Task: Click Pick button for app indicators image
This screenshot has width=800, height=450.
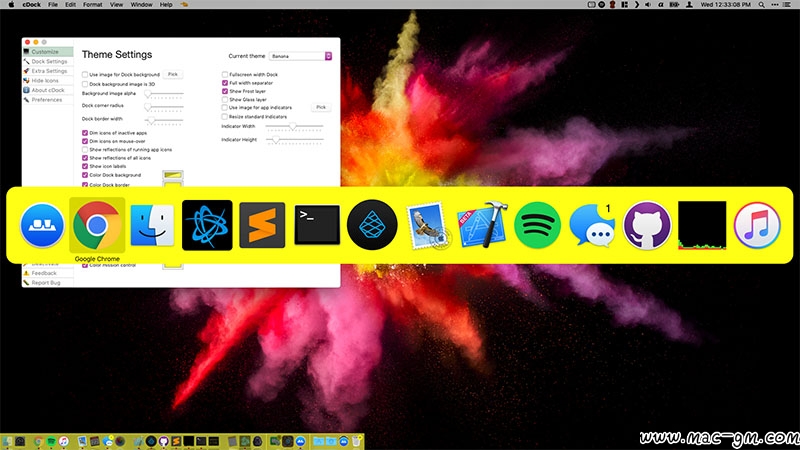Action: (x=321, y=107)
